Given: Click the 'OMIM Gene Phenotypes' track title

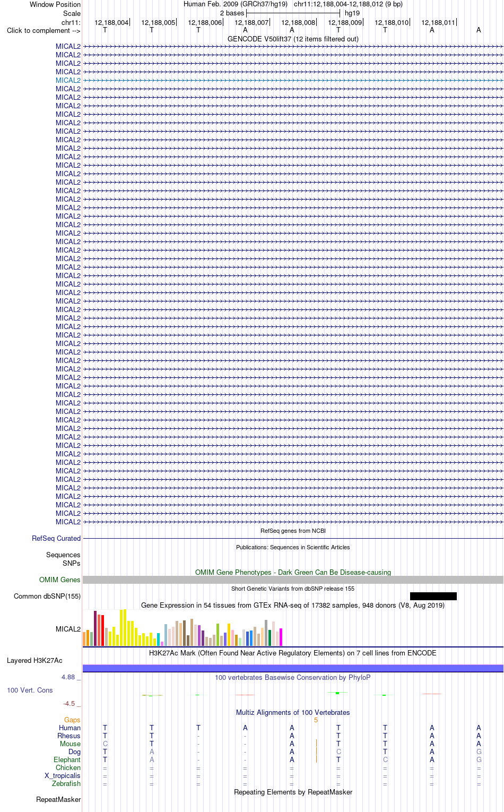Looking at the screenshot, I should (293, 572).
